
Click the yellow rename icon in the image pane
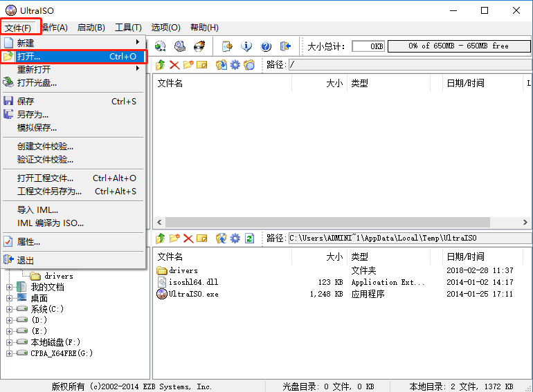[202, 64]
